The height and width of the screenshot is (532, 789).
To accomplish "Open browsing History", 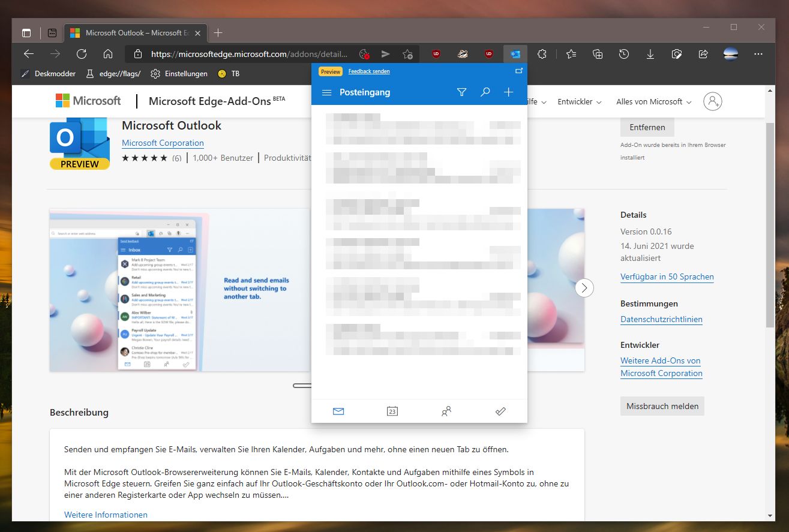I will pos(624,54).
